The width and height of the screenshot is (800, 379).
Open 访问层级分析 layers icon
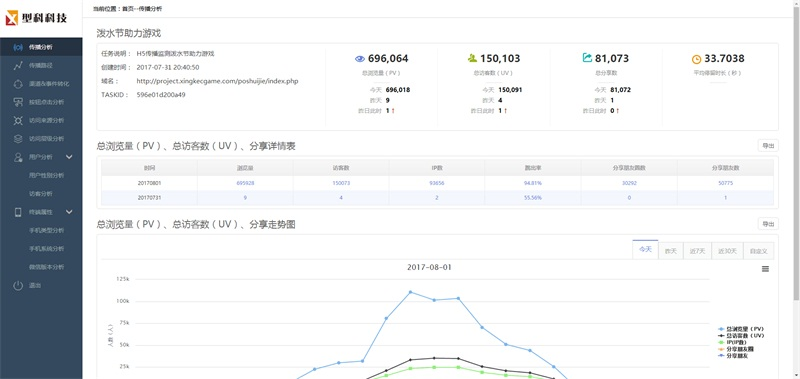coord(18,139)
